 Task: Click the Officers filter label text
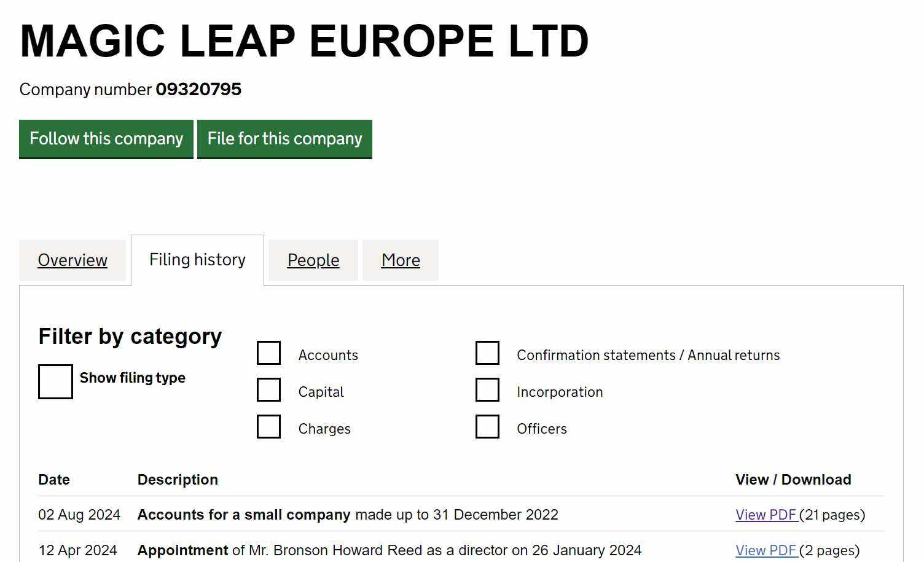pos(541,429)
